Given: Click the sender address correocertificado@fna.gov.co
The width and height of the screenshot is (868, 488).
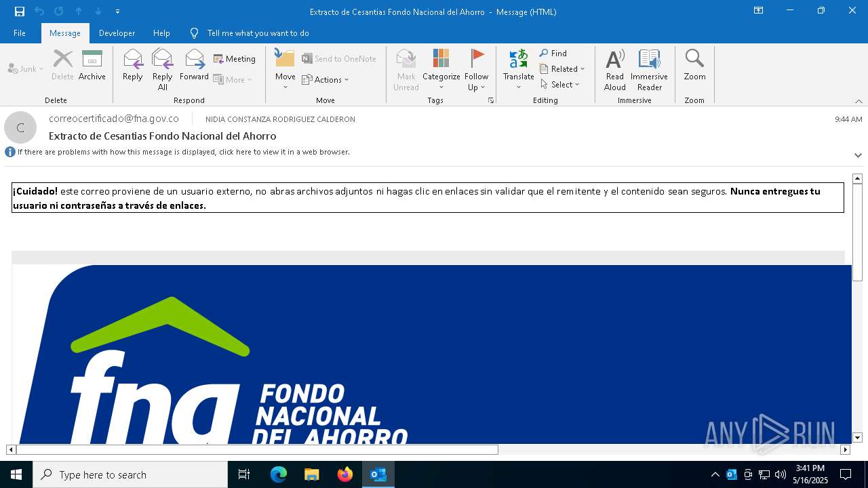Looking at the screenshot, I should point(114,119).
